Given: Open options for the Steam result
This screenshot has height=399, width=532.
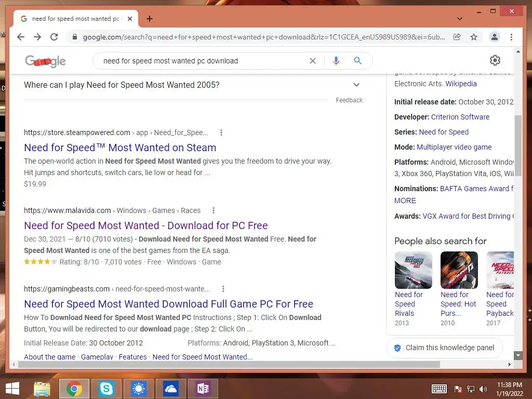Looking at the screenshot, I should click(x=221, y=132).
